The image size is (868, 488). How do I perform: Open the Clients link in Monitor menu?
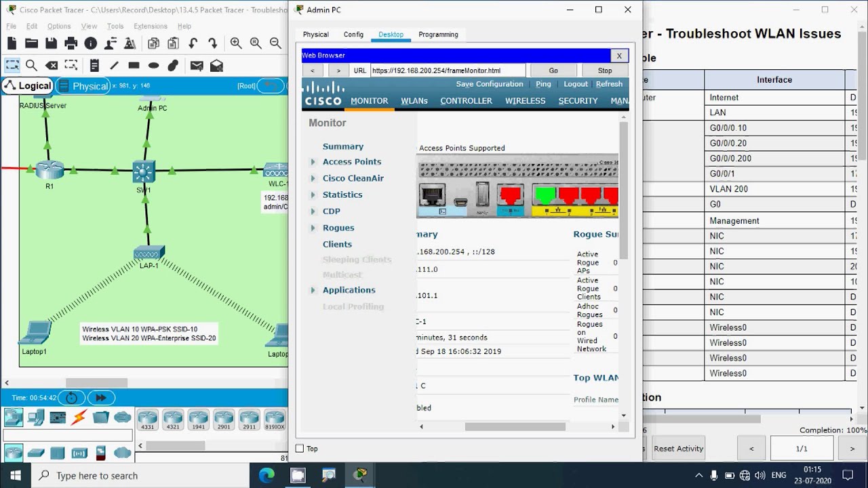[x=337, y=244]
